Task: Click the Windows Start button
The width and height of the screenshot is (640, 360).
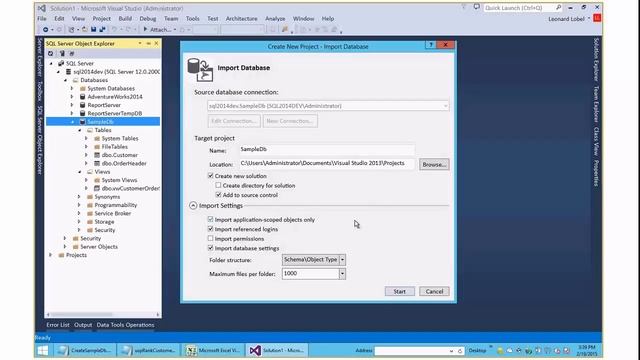Action: pos(43,350)
